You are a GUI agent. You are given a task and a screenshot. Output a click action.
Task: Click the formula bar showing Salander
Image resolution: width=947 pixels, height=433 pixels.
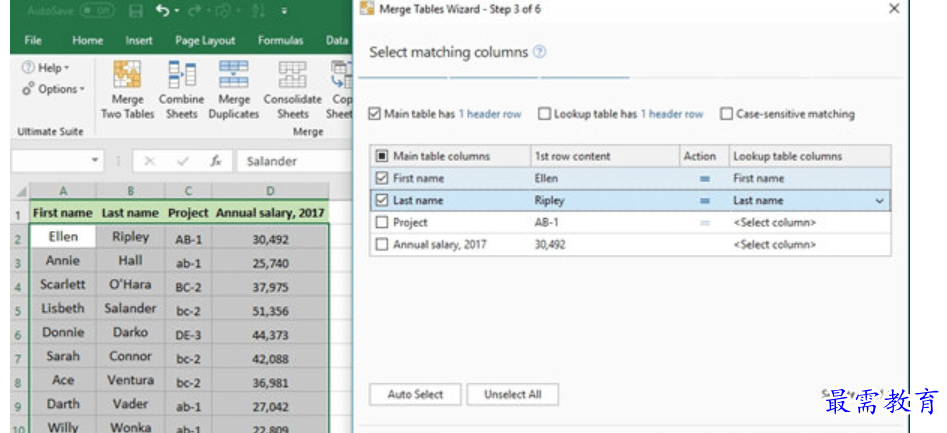295,161
